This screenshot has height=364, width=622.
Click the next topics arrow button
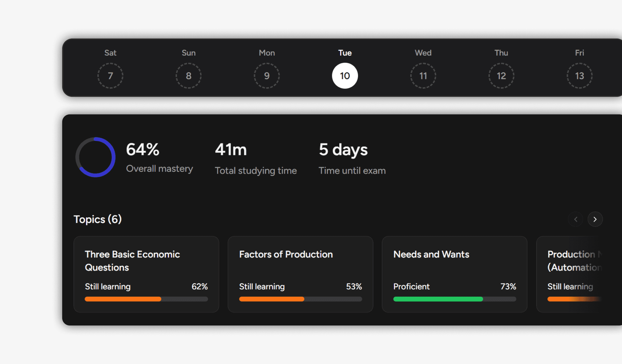pos(595,219)
